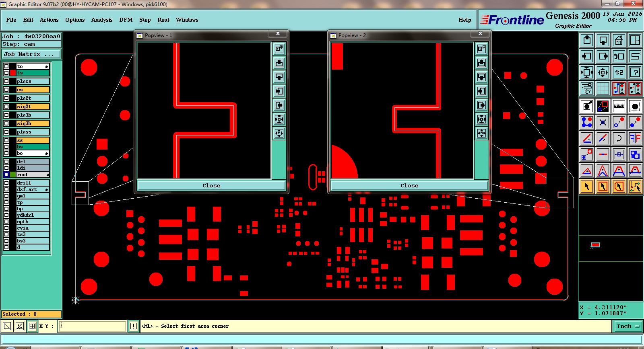The image size is (644, 349).
Task: Click the pan up view icon in main toolbar
Action: (x=587, y=40)
